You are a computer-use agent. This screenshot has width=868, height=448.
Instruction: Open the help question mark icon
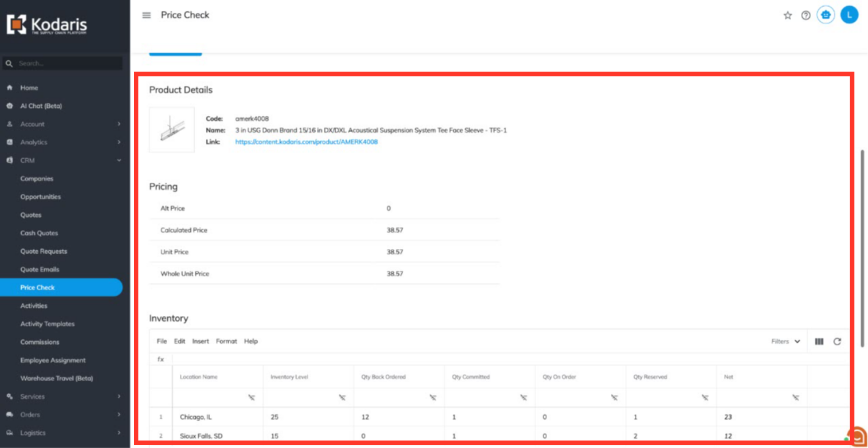coord(806,15)
